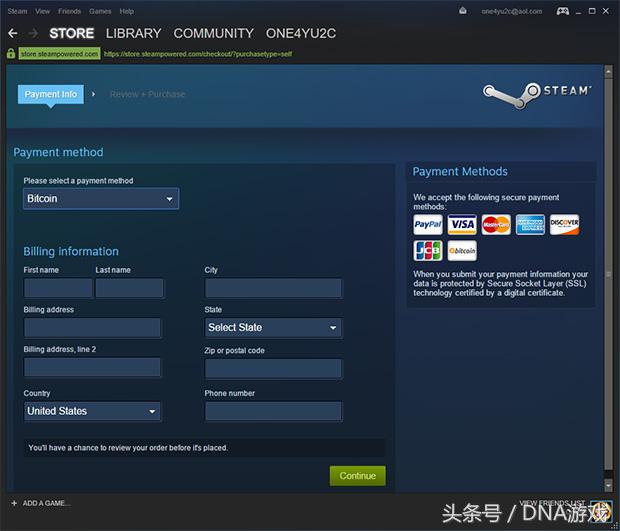Switch to the COMMUNITY tab

click(214, 33)
